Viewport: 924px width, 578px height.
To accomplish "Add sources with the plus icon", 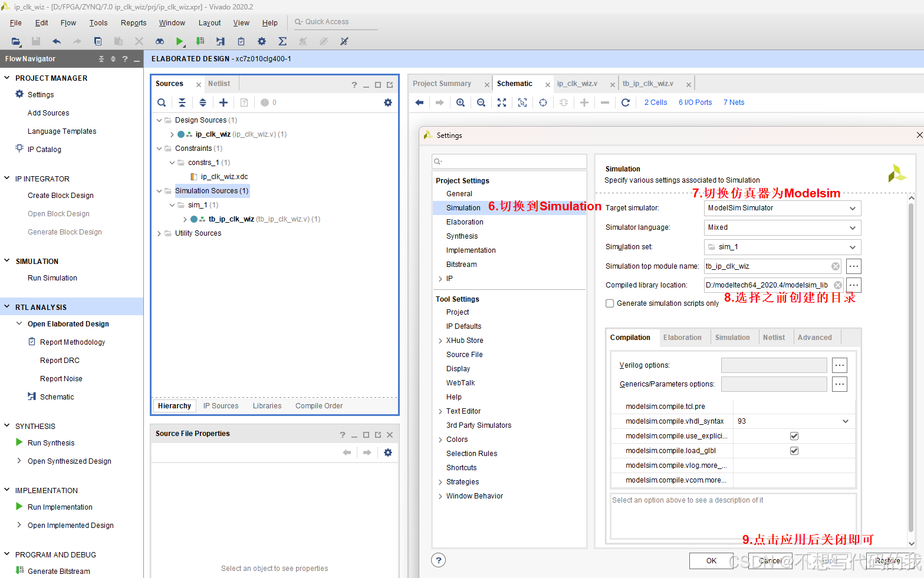I will 223,103.
